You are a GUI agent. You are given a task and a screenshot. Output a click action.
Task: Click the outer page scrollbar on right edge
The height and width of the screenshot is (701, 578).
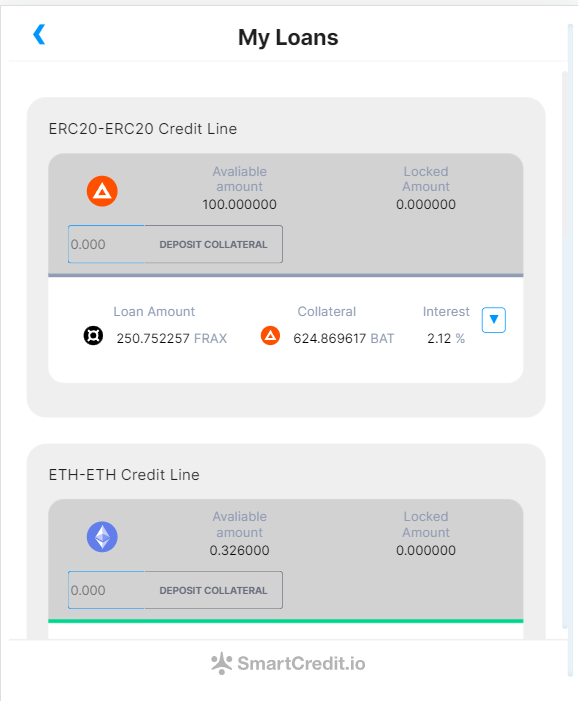point(570,349)
